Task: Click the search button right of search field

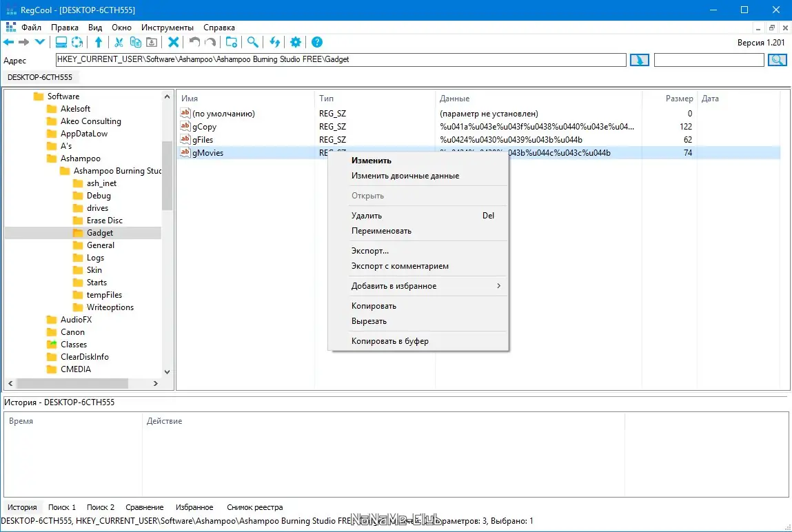Action: click(x=778, y=60)
